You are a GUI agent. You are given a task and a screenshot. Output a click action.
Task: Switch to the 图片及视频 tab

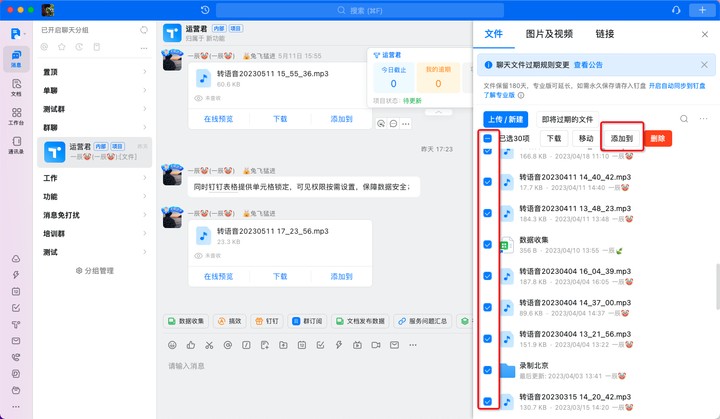click(x=549, y=34)
